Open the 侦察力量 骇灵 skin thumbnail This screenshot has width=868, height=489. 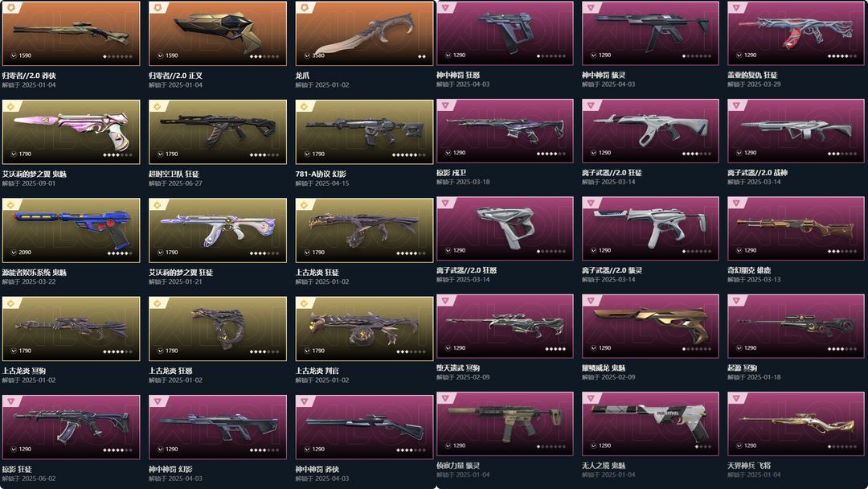point(505,424)
